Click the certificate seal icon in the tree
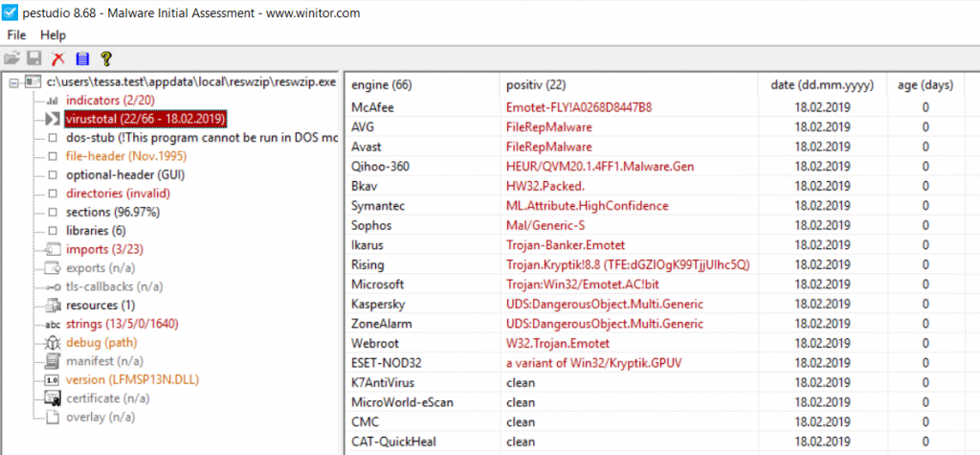The image size is (980, 455). 54,398
